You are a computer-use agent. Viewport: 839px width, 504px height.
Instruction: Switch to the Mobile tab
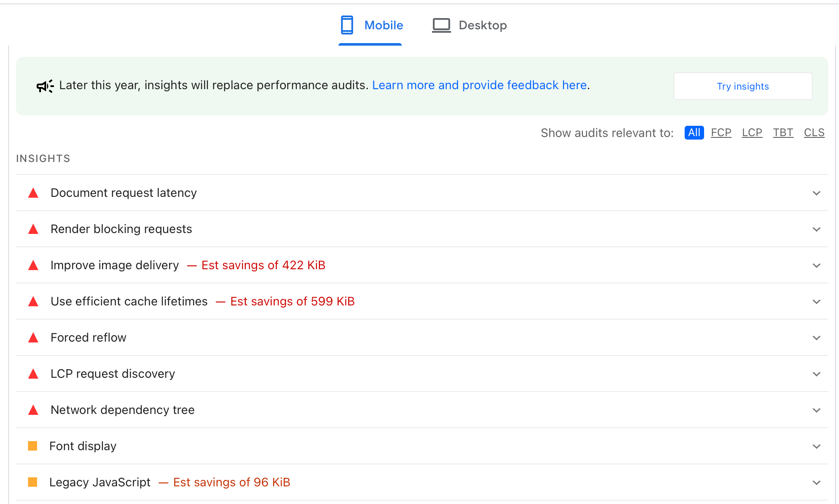pos(371,25)
